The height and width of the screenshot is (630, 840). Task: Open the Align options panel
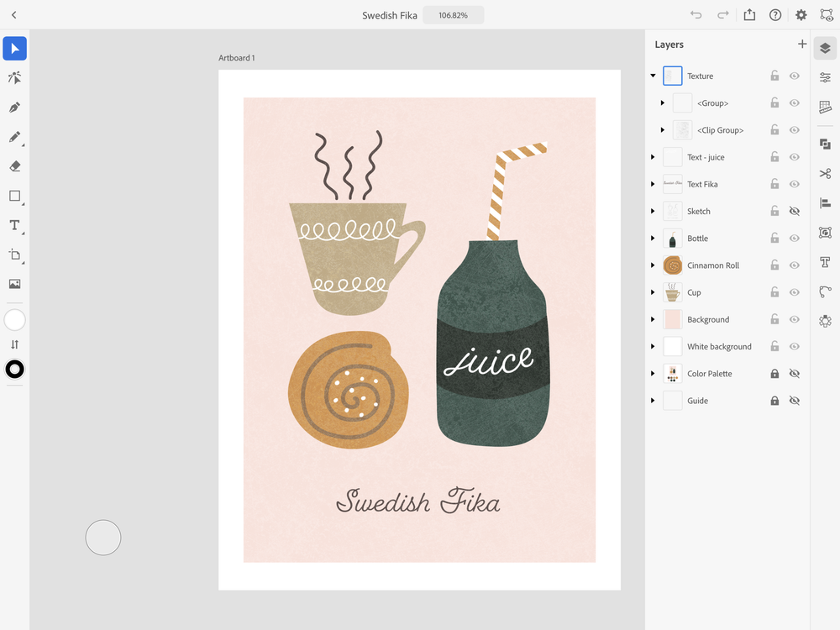pyautogui.click(x=825, y=202)
